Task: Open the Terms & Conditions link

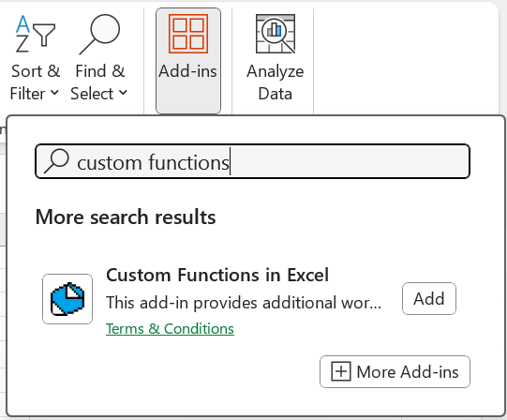Action: click(x=170, y=329)
